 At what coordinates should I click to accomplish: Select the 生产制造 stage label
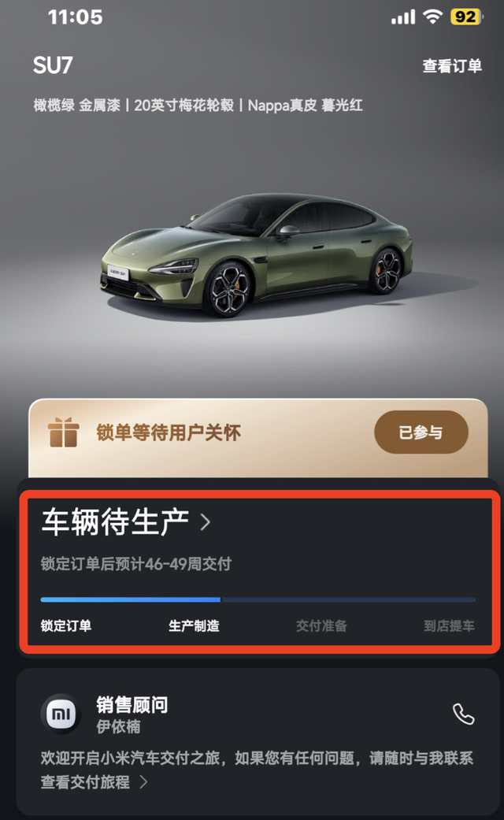coord(194,626)
